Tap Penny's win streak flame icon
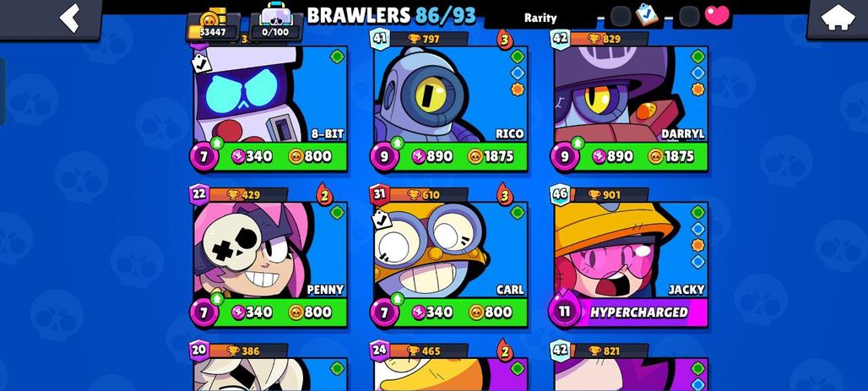Viewport: 868px width, 391px height. (324, 194)
